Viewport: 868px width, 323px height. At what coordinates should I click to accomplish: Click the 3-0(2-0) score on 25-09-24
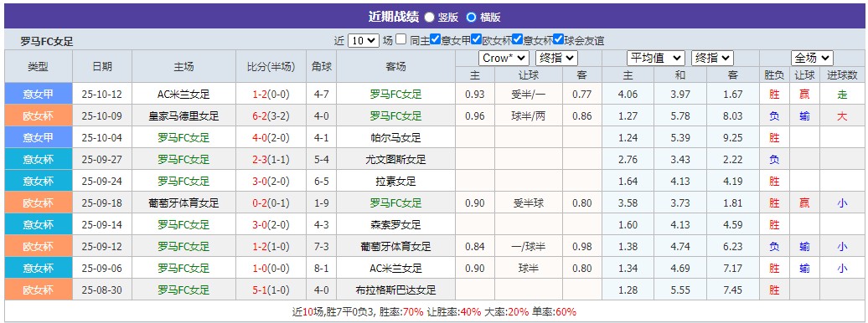click(x=271, y=182)
